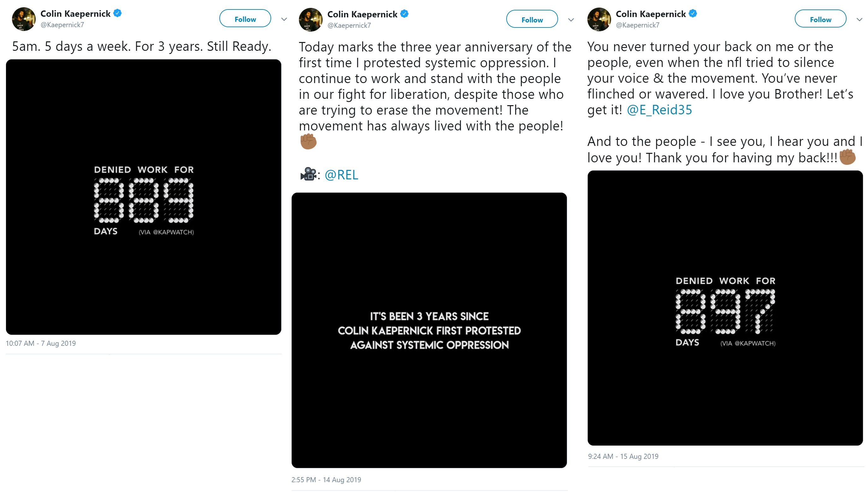Click the first tweet's profile avatar
The width and height of the screenshot is (868, 492).
[x=24, y=19]
